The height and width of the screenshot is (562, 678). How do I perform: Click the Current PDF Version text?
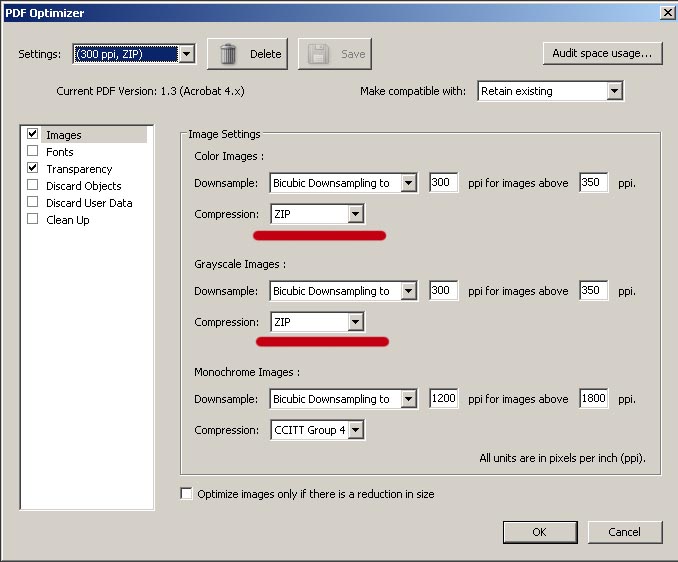click(x=150, y=91)
